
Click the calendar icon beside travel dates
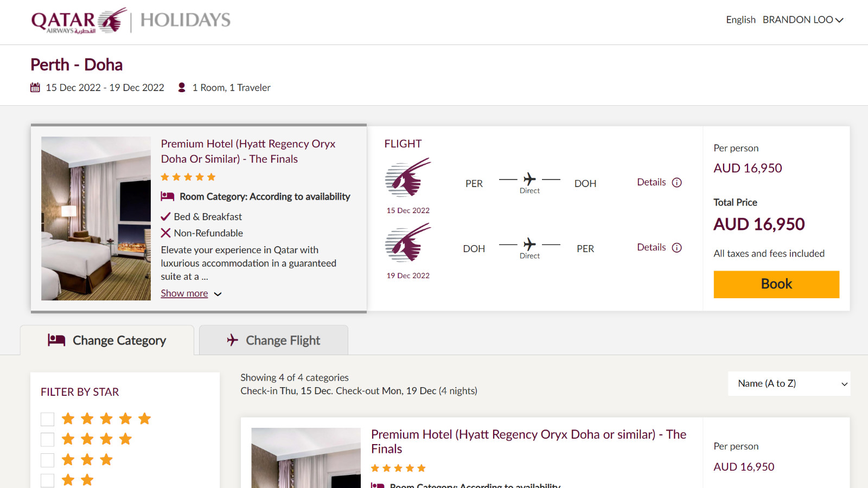click(35, 87)
